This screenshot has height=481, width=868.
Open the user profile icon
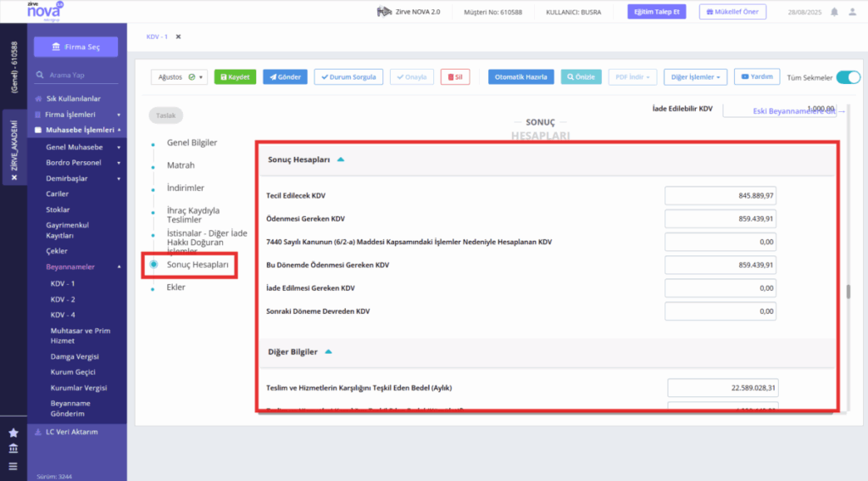(x=853, y=12)
